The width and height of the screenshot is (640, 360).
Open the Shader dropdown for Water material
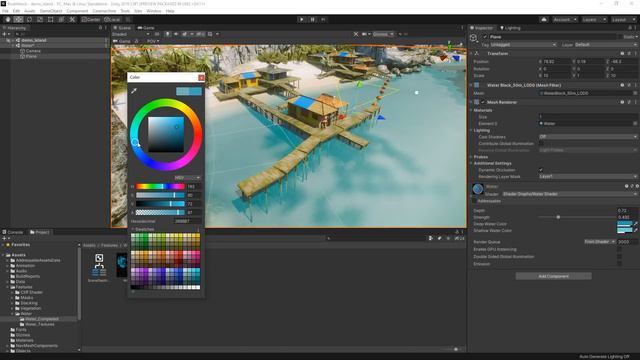pos(570,194)
